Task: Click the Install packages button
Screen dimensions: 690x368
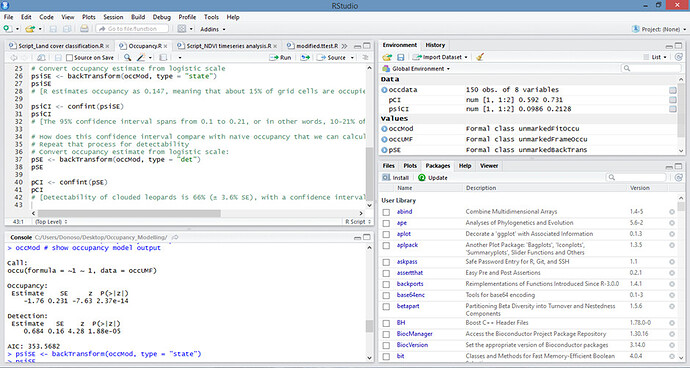Action: click(396, 177)
